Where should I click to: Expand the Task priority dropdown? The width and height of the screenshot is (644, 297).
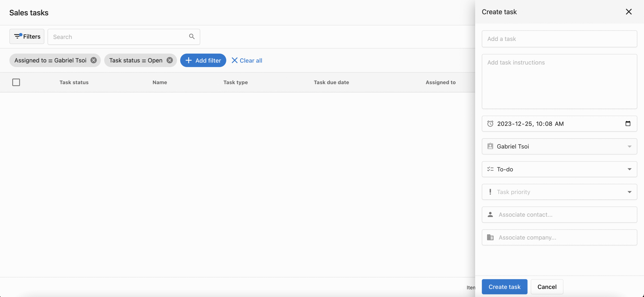(x=629, y=192)
